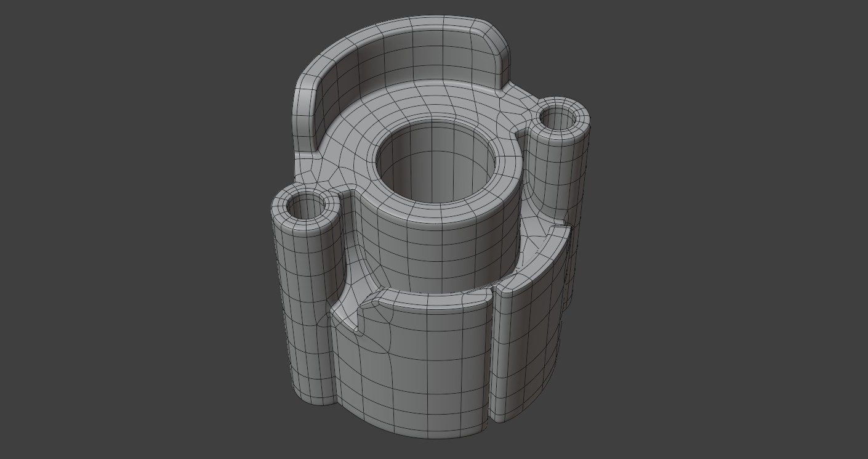Select the right small cylinder's hole
868x459 pixels.
click(x=558, y=118)
